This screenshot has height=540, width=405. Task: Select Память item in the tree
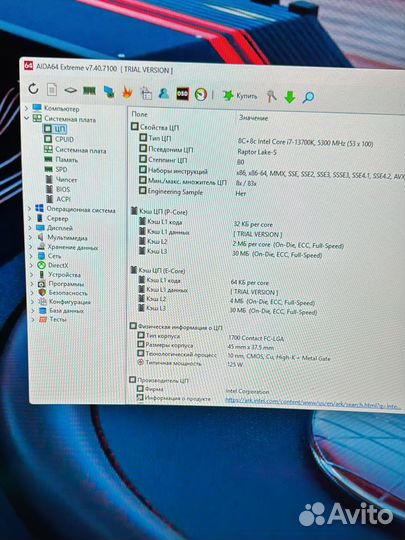point(61,159)
